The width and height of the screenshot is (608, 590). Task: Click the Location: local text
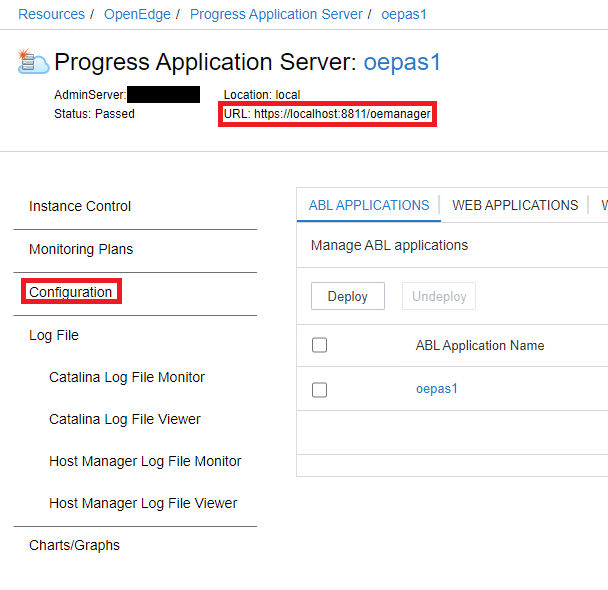(x=262, y=95)
